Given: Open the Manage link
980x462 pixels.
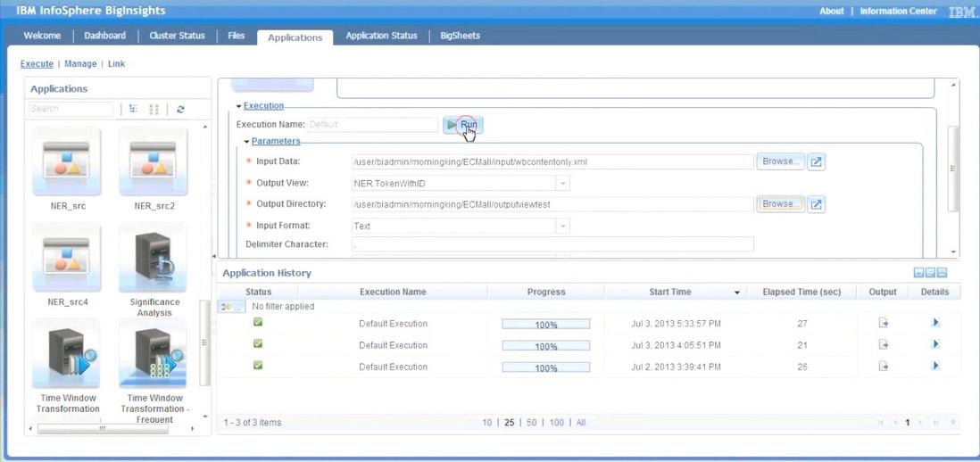Looking at the screenshot, I should coord(80,63).
